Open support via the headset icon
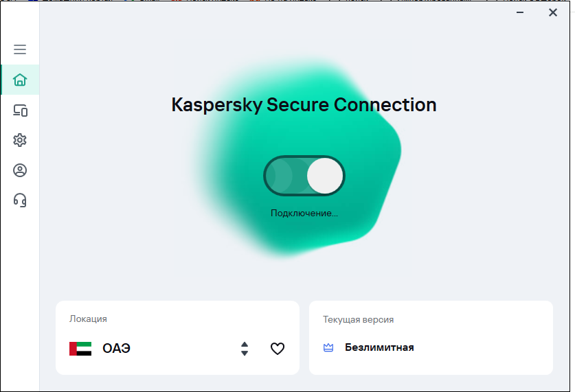 pos(20,200)
